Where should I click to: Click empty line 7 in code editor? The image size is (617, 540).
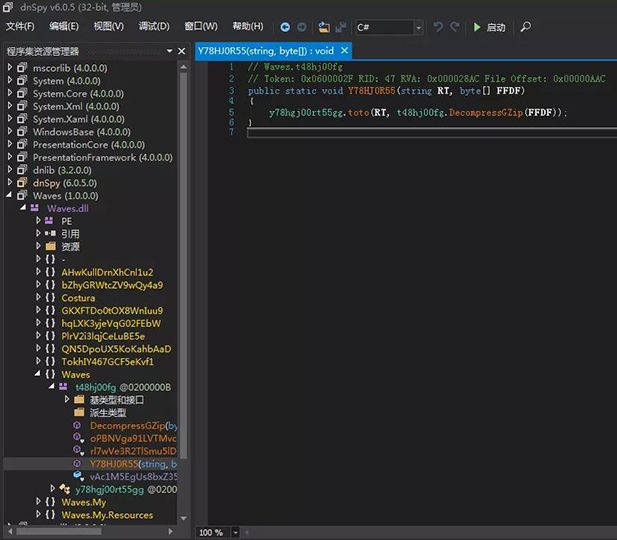pyautogui.click(x=432, y=133)
